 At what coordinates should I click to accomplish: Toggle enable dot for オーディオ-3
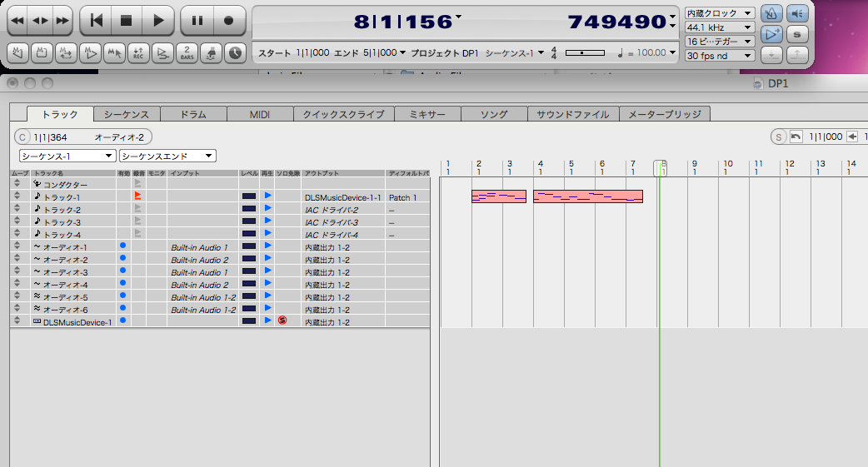point(123,270)
